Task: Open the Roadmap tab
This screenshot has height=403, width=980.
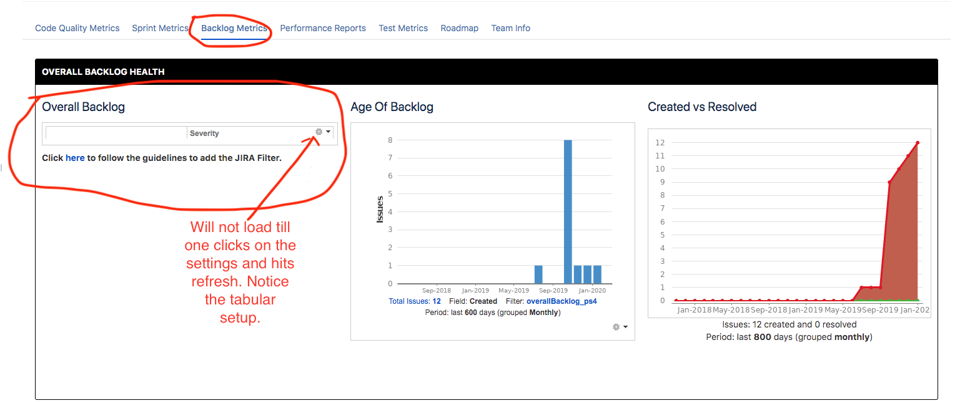Action: point(459,28)
